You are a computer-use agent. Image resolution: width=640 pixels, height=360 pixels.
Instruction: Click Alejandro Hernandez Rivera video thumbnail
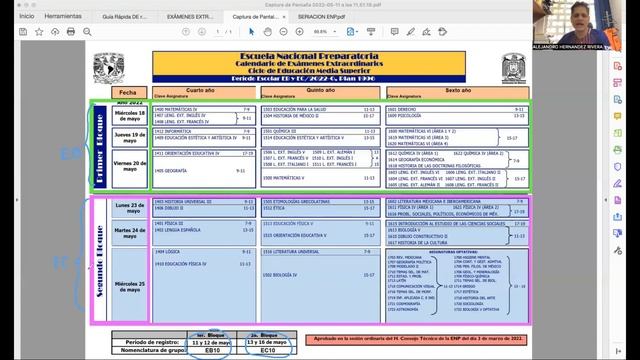[578, 25]
